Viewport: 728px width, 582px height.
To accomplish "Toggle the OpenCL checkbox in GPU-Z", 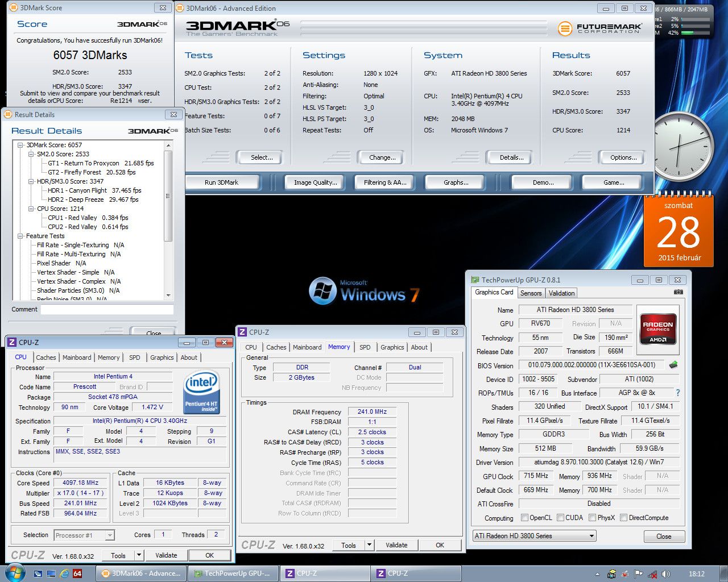I will [525, 518].
